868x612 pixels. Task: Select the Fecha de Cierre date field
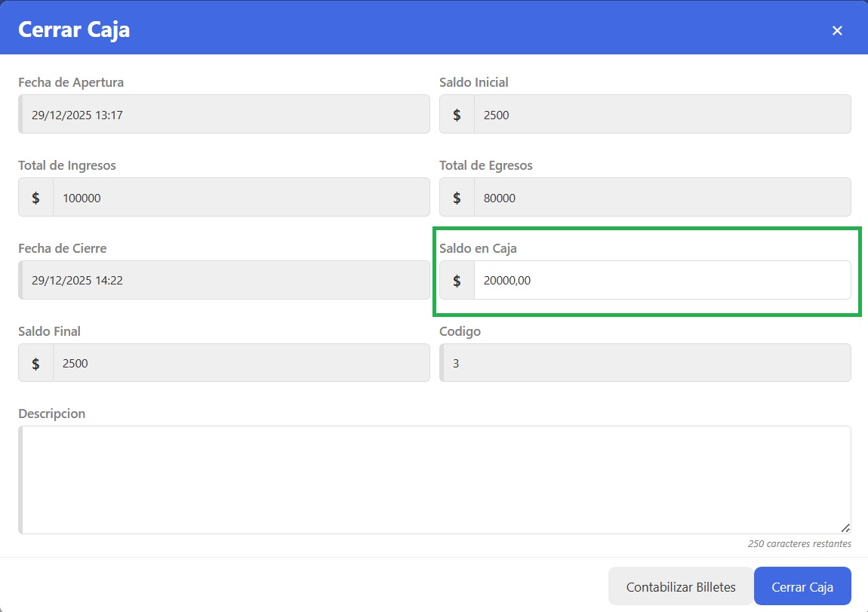click(224, 281)
